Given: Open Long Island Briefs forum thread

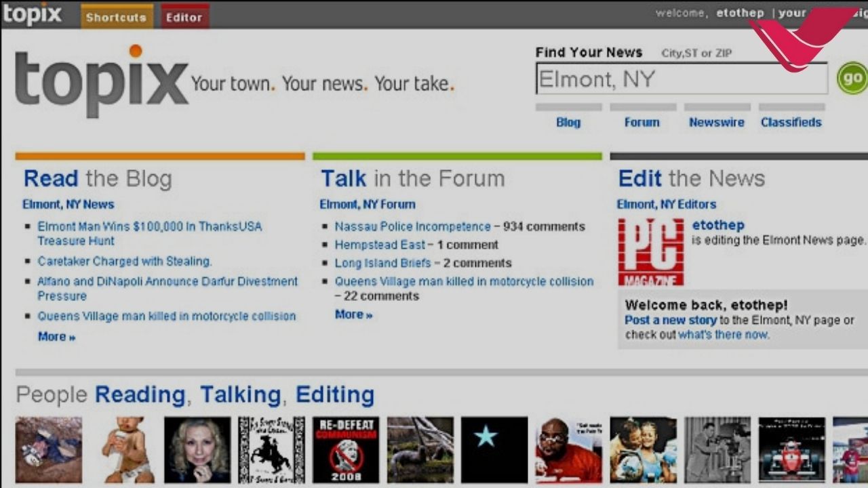Looking at the screenshot, I should click(x=382, y=263).
